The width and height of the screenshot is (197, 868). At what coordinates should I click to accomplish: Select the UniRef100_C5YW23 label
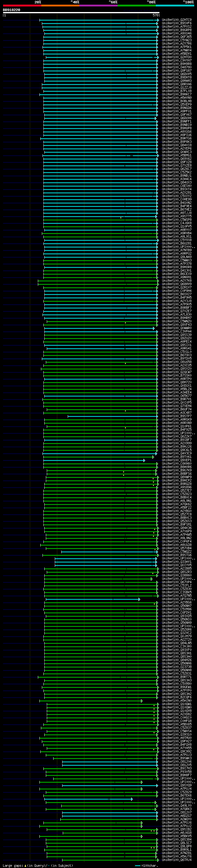[x=177, y=40]
